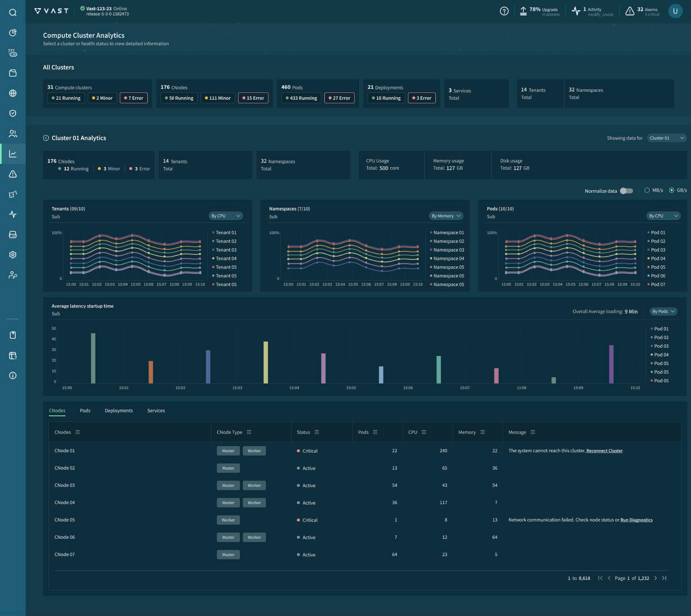Jump to the last table page
691x616 pixels.
pos(664,578)
